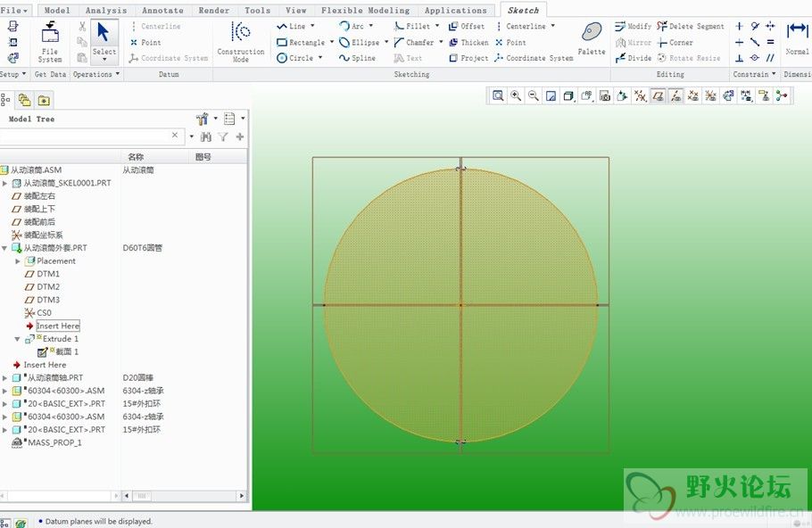Select the Spline sketch tool

click(x=357, y=58)
